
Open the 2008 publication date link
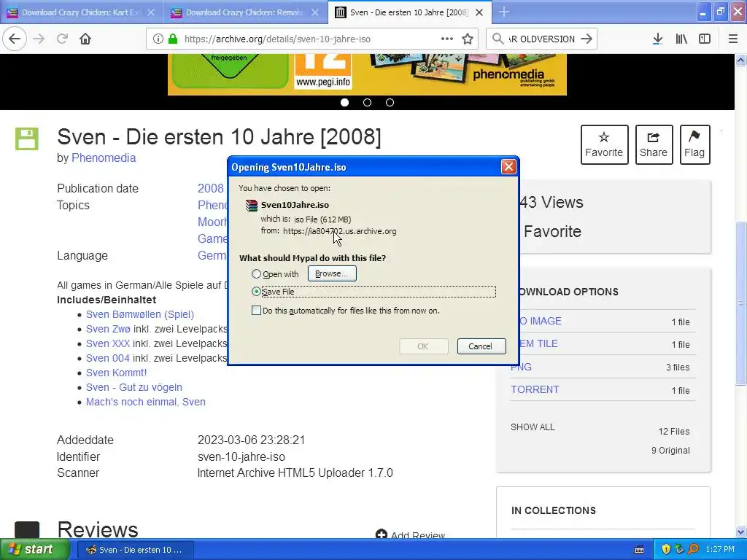[211, 189]
